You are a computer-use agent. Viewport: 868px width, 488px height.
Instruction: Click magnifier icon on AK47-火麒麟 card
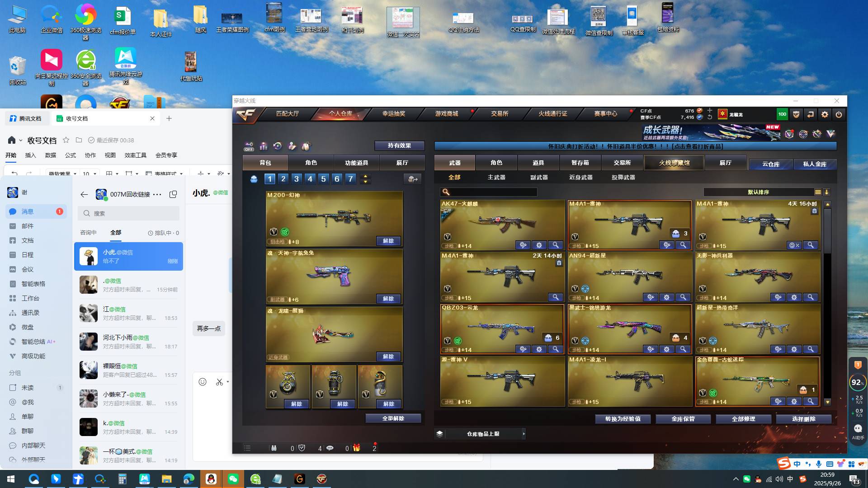(555, 245)
